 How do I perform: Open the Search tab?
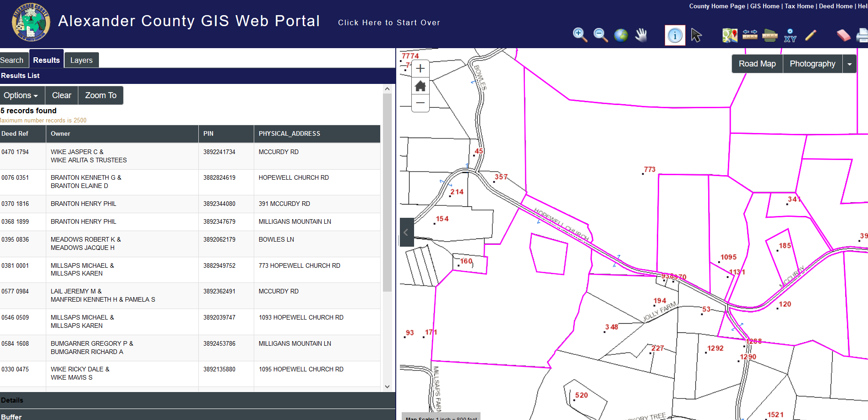[x=12, y=60]
